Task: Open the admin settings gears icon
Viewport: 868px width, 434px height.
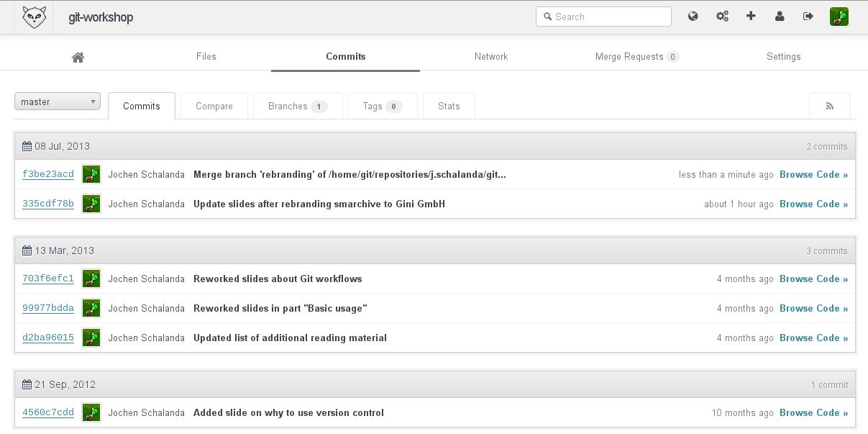Action: coord(721,16)
